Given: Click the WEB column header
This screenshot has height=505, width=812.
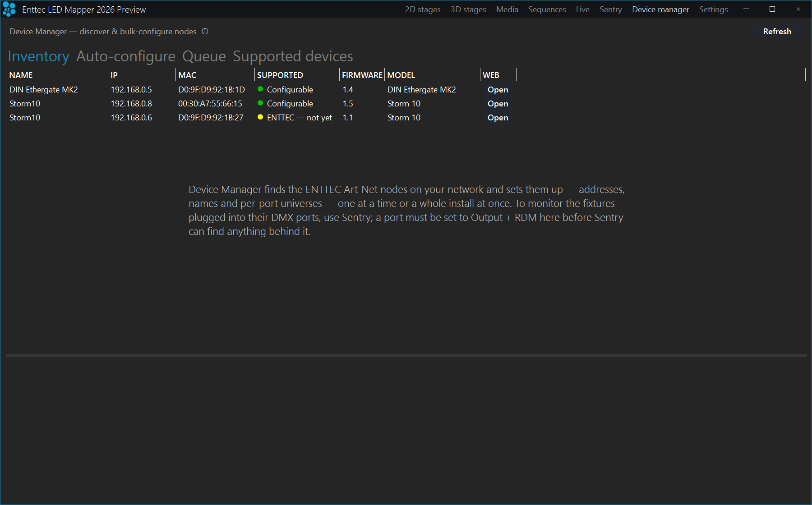Looking at the screenshot, I should [498, 75].
